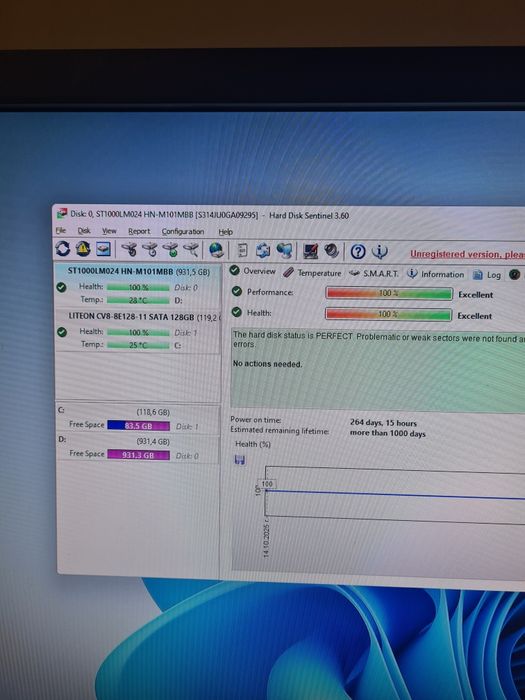Click the speaker sound toolbar icon
This screenshot has height=700, width=525.
point(332,251)
